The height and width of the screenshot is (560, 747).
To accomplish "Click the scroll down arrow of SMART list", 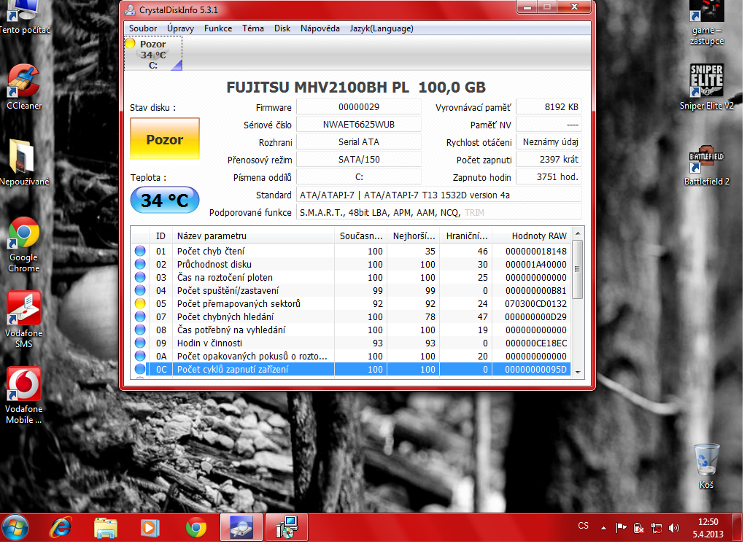I will coord(578,372).
